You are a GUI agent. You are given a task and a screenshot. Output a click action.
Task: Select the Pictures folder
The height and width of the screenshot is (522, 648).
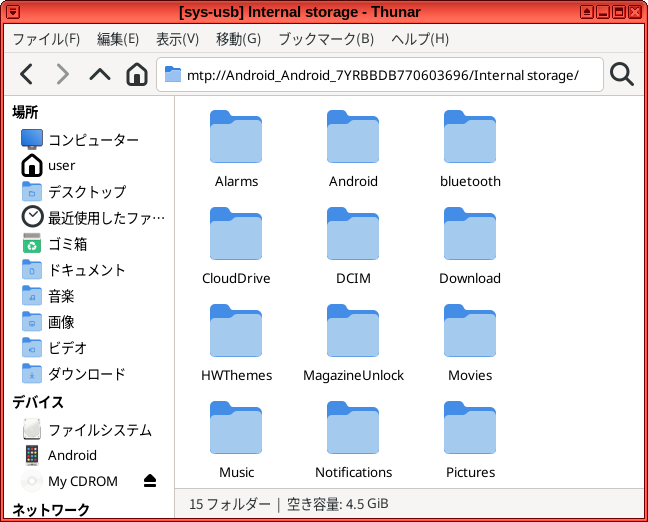click(x=470, y=440)
